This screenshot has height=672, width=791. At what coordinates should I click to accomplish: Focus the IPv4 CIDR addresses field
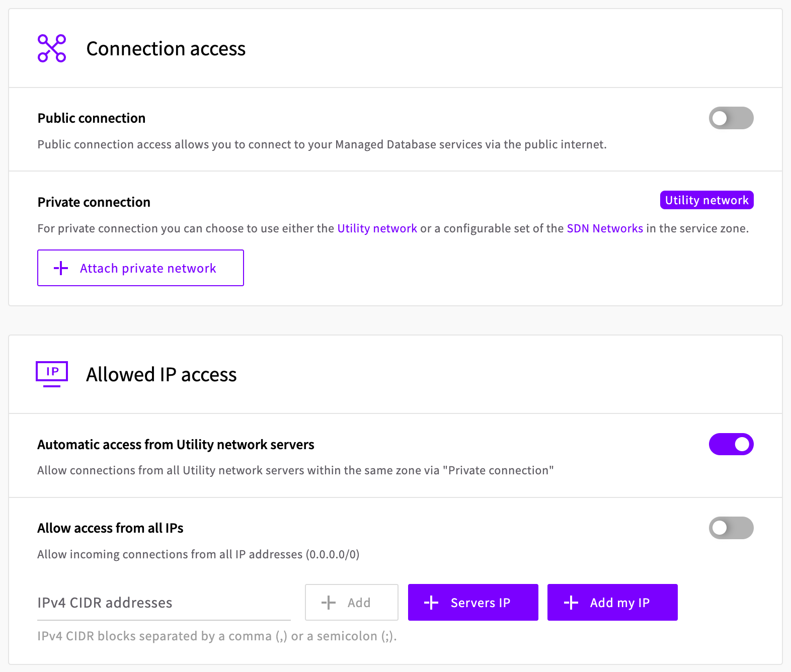point(164,603)
